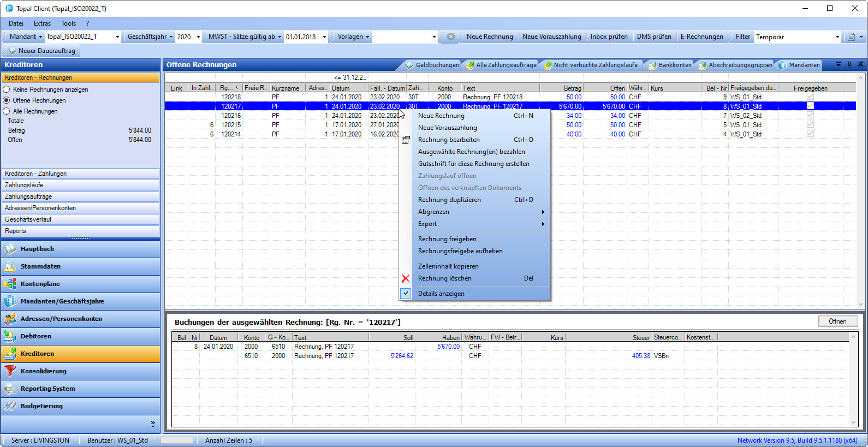This screenshot has height=447, width=868.
Task: Click the invoice list vertical scrollbar
Action: coord(861,191)
